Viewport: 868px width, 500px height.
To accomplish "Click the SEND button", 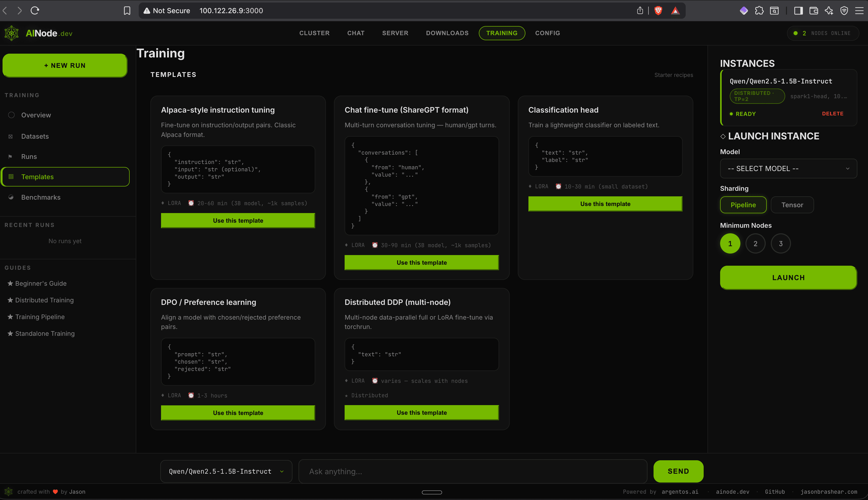I will pos(678,471).
